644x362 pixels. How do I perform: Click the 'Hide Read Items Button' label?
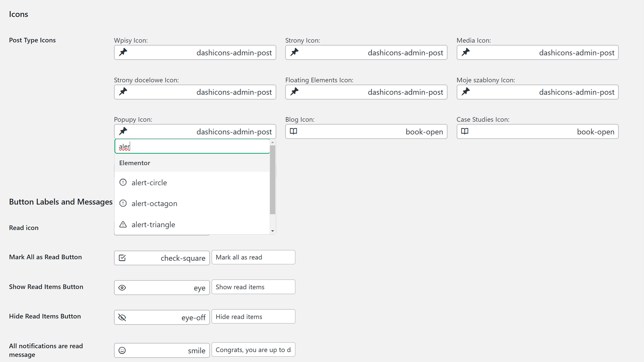[45, 316]
